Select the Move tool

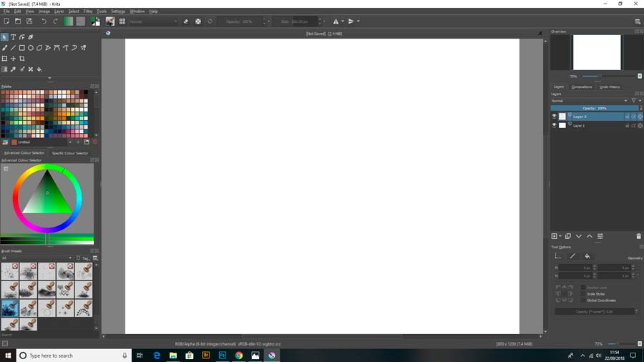tap(13, 59)
